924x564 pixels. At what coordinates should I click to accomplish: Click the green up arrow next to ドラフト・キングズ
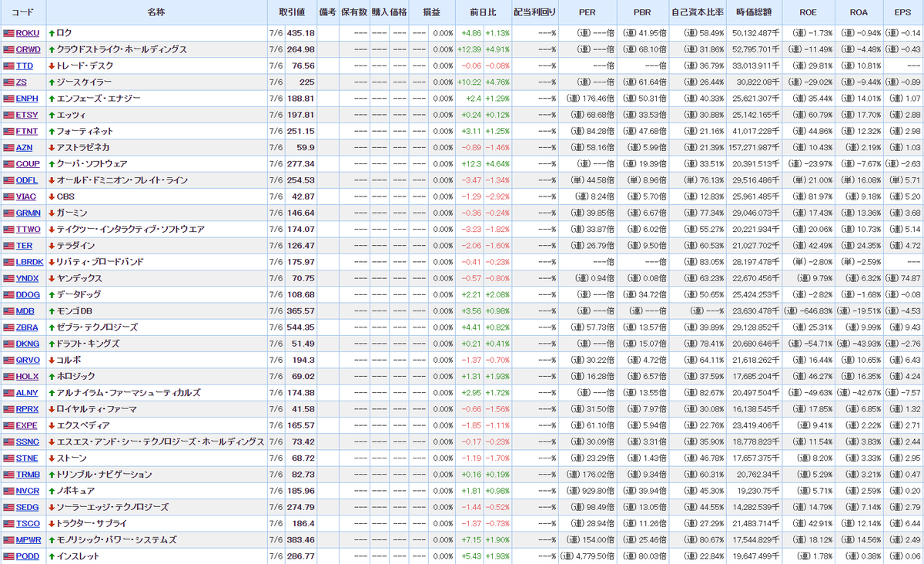[52, 344]
